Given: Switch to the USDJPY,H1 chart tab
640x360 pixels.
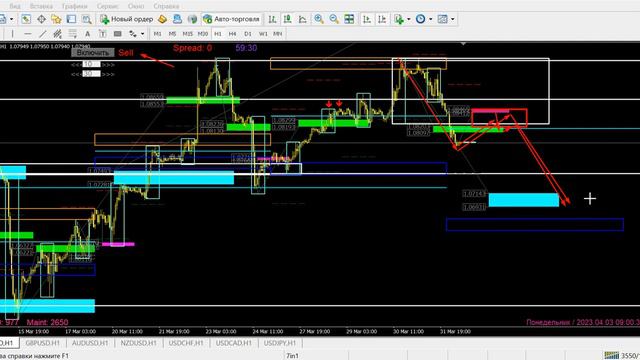Looking at the screenshot, I should (280, 343).
